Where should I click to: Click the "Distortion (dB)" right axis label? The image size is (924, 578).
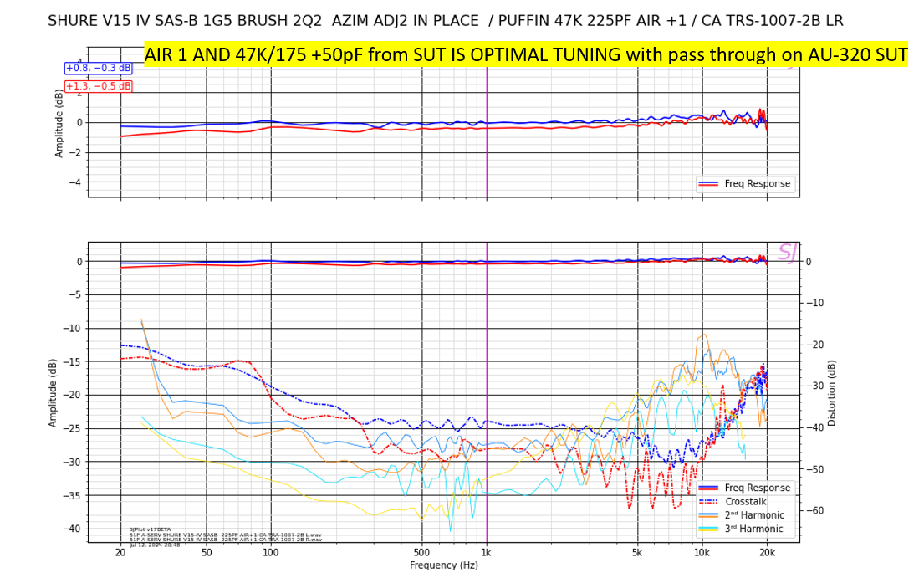[831, 394]
